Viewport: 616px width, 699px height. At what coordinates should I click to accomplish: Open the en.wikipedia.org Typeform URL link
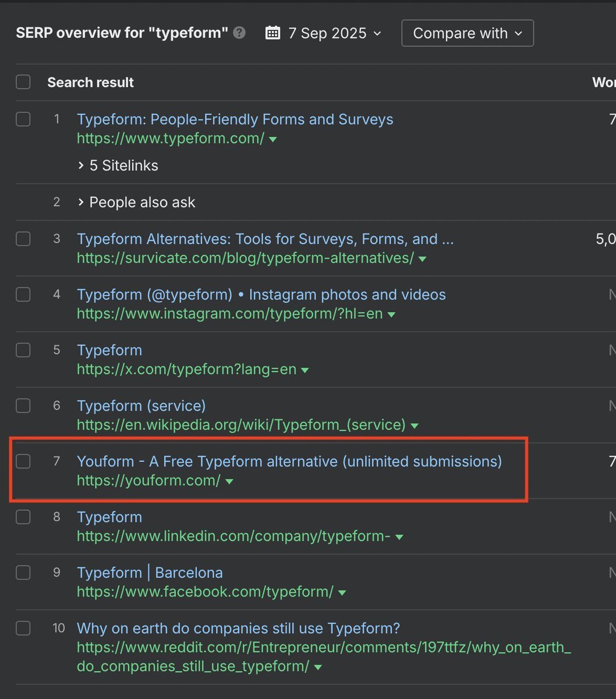pos(242,425)
